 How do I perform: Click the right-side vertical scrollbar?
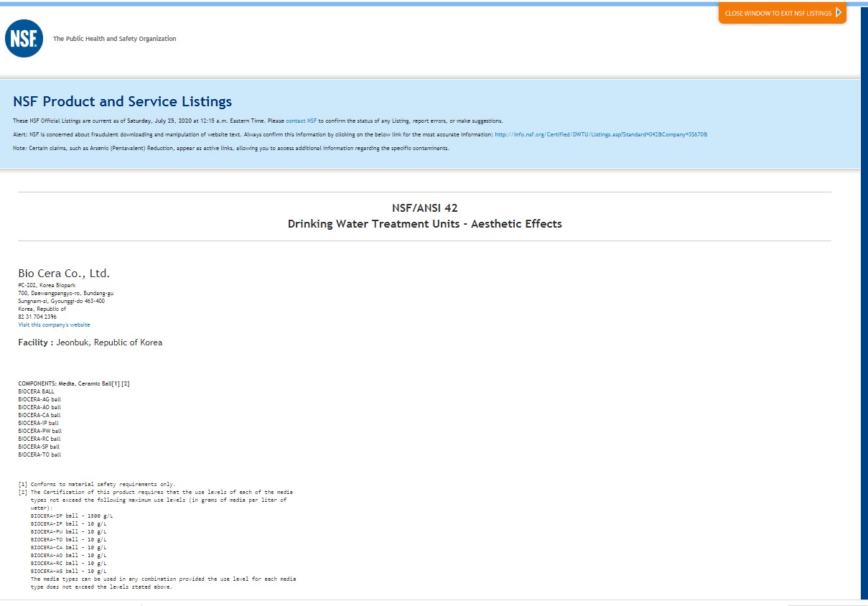tap(864, 302)
